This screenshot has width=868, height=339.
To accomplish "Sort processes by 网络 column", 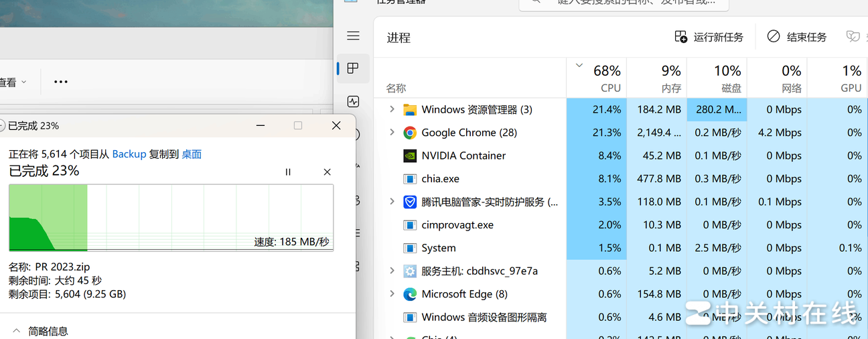I will pyautogui.click(x=778, y=78).
